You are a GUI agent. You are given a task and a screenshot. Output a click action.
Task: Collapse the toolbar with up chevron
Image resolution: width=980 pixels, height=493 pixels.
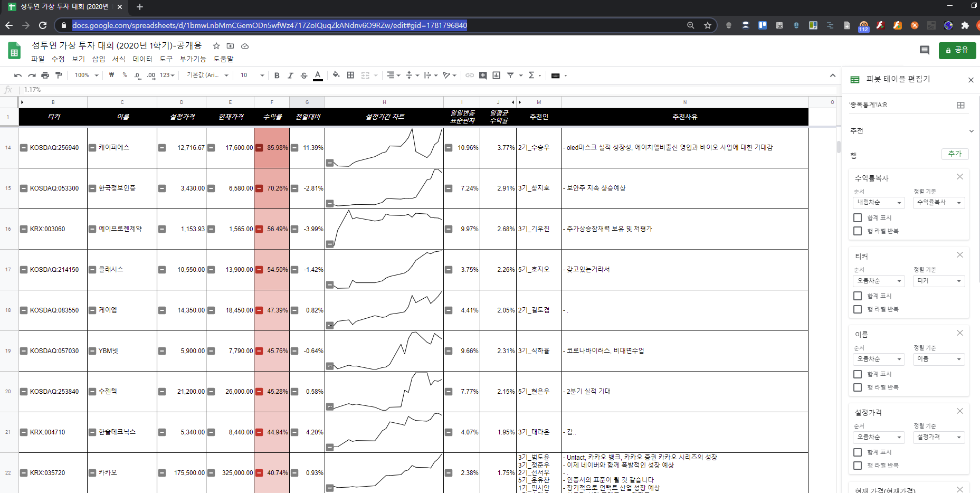tap(833, 75)
